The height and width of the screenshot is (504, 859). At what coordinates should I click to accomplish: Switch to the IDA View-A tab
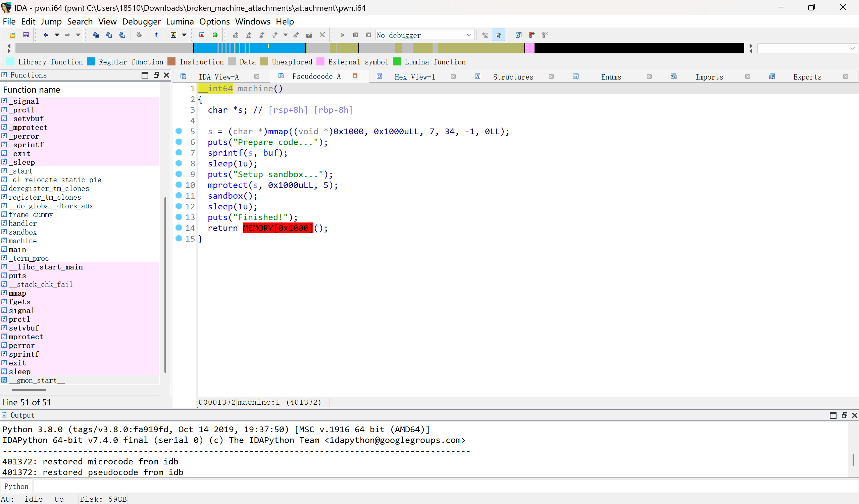click(x=218, y=77)
